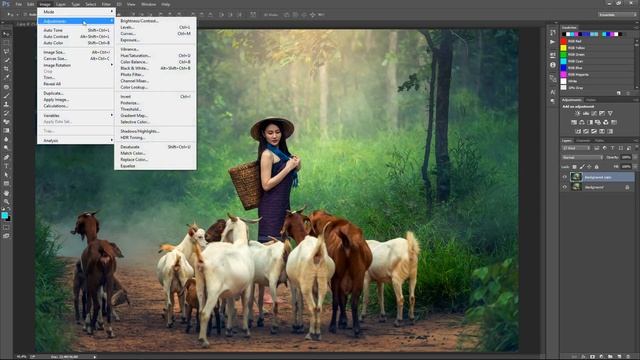The width and height of the screenshot is (640, 360).
Task: Open the Essentials workspace dropdown
Action: (617, 15)
